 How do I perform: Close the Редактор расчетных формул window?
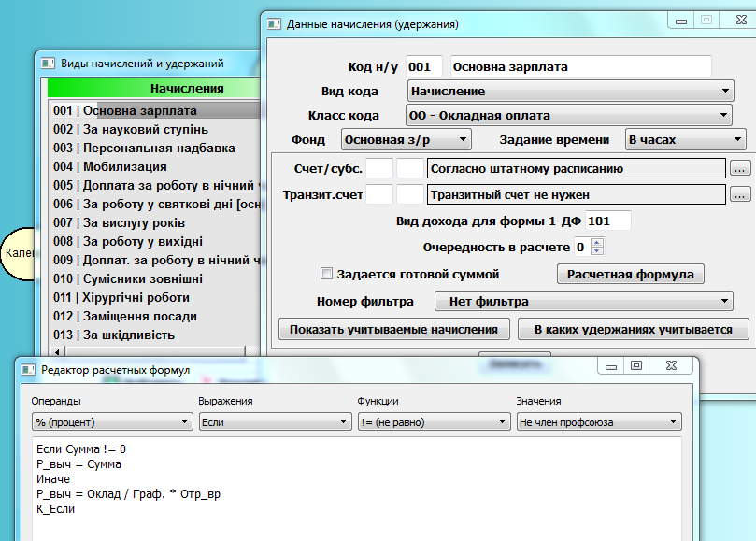click(671, 366)
